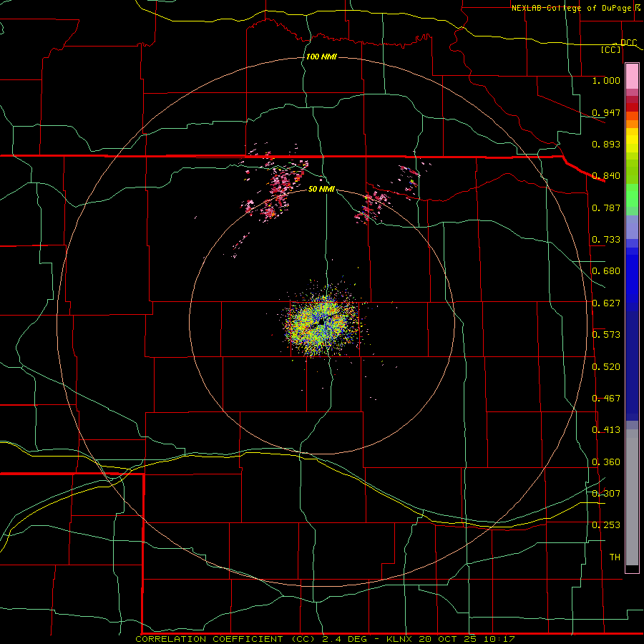Select the 1.000 value on the color scale
Viewport: 644px width, 644px height.
(x=606, y=80)
